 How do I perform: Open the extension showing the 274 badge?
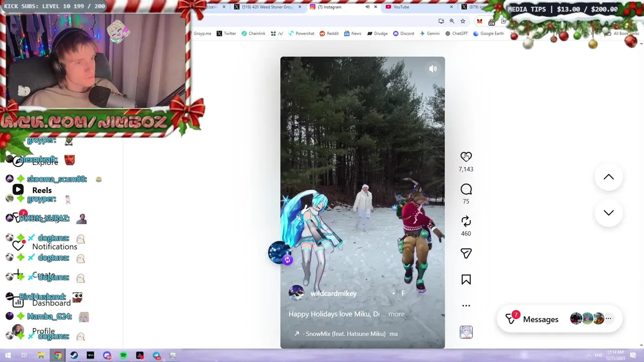click(x=492, y=22)
